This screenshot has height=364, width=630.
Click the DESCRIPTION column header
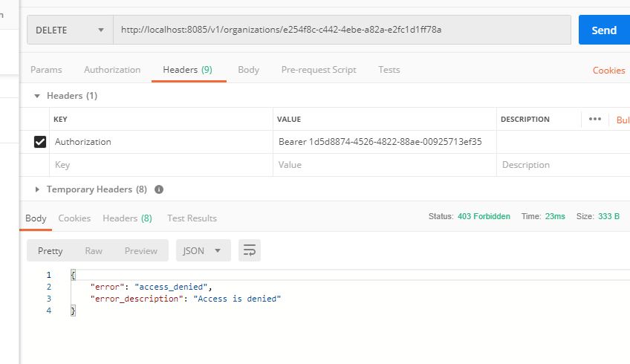coord(525,120)
